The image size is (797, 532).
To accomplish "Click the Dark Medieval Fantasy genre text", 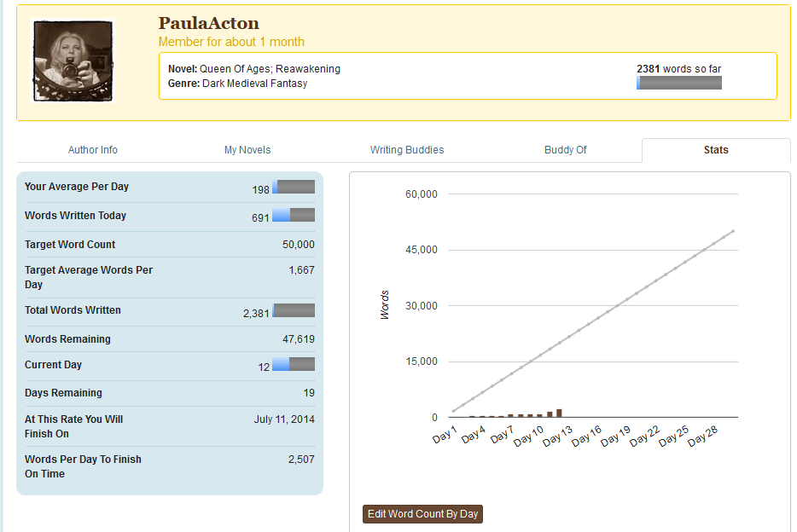I will 254,84.
